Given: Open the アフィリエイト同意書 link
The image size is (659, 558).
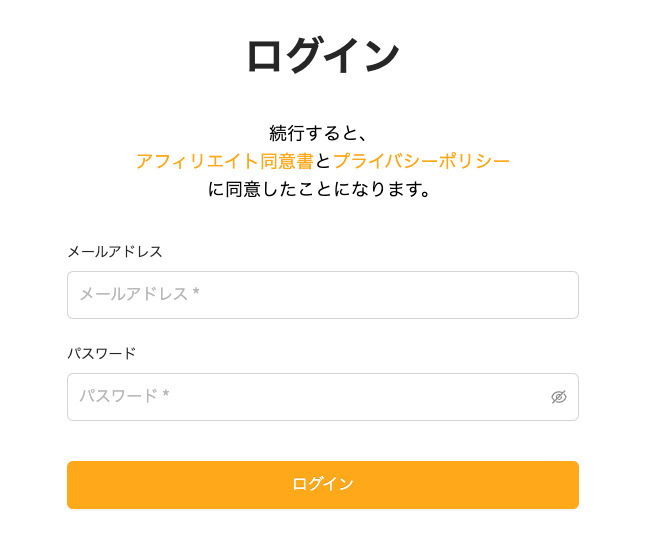Looking at the screenshot, I should coord(225,161).
